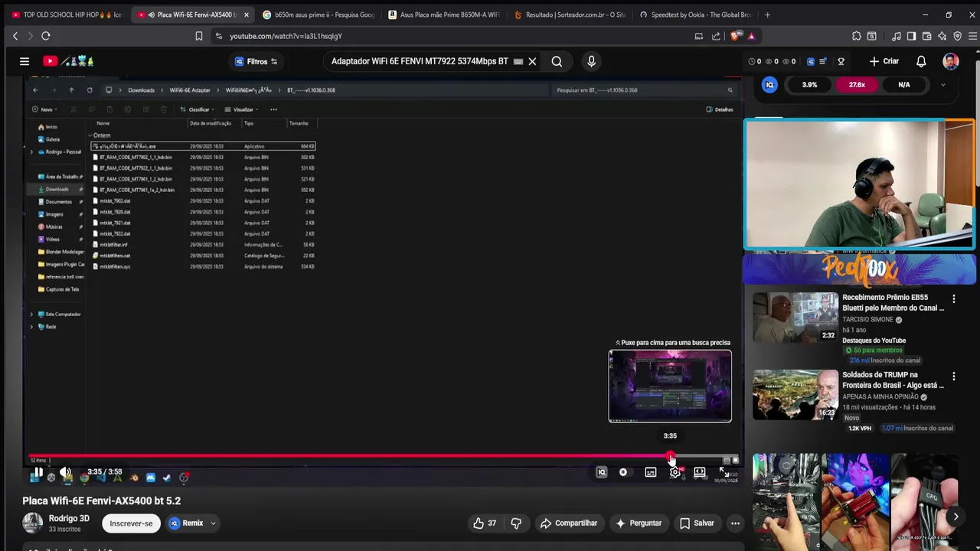Click the Compartilhar share button
The image size is (980, 551).
pos(568,523)
